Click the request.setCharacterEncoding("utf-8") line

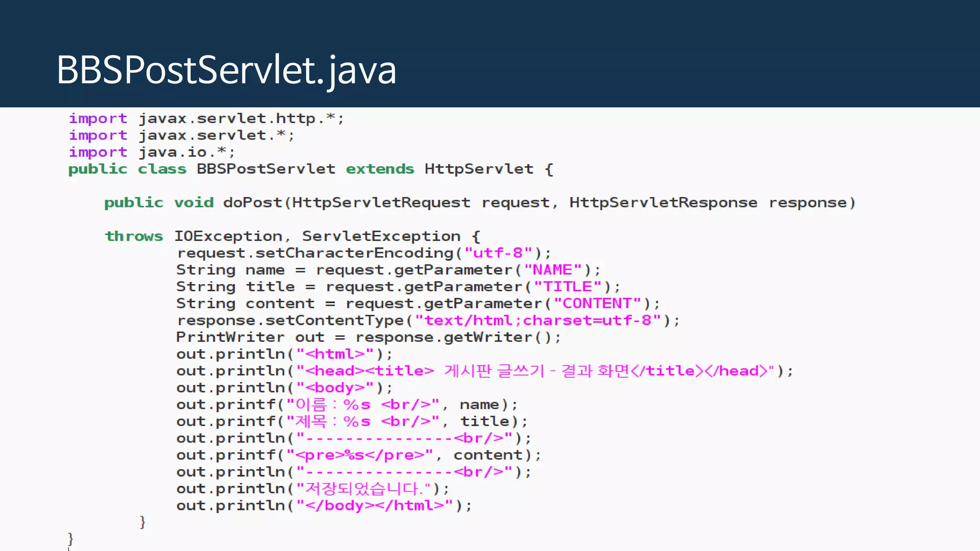pyautogui.click(x=364, y=253)
